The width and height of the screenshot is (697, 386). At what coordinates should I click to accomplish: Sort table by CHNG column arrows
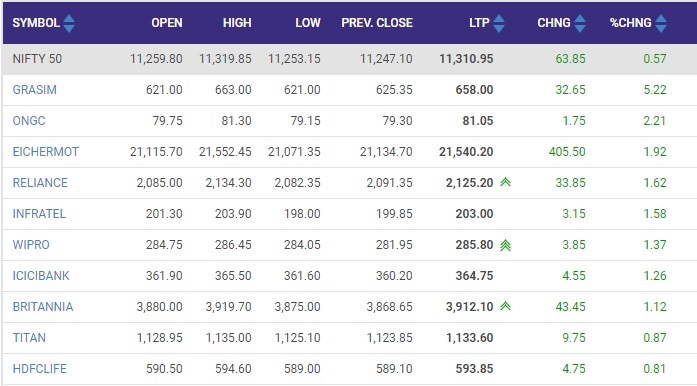tap(580, 23)
